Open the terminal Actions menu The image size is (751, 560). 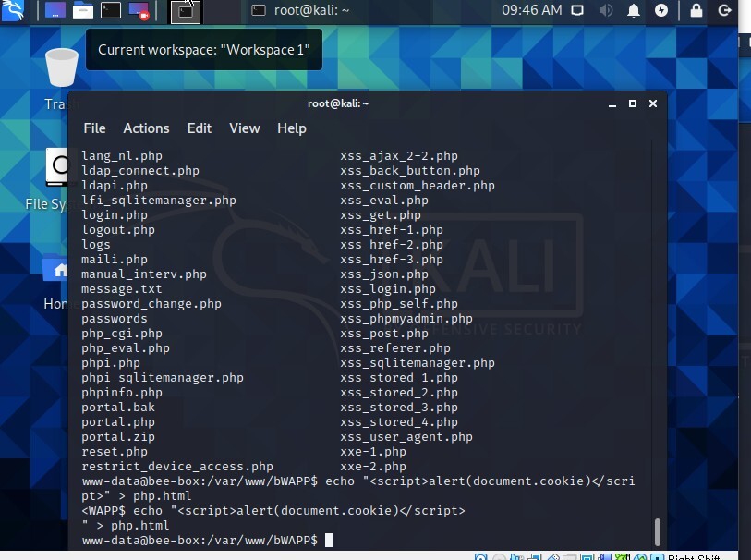(146, 128)
